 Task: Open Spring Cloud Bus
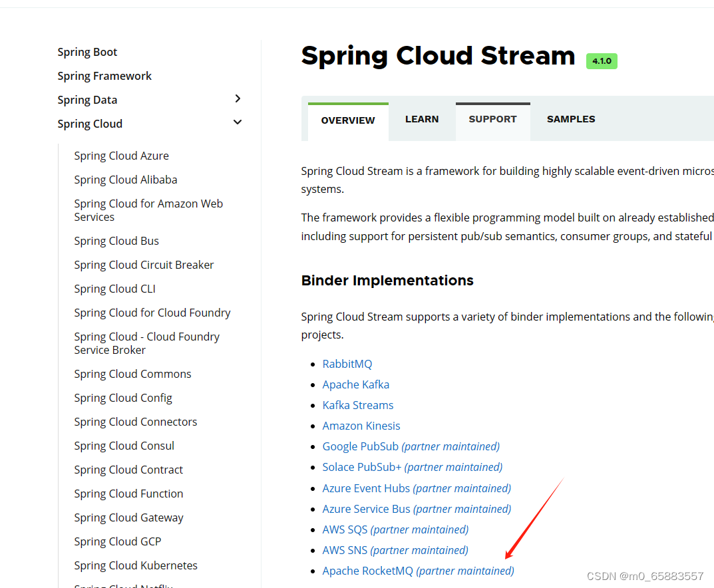pos(116,241)
